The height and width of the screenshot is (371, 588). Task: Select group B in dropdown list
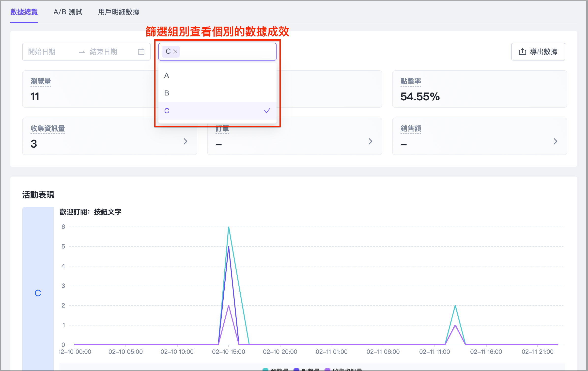(167, 93)
